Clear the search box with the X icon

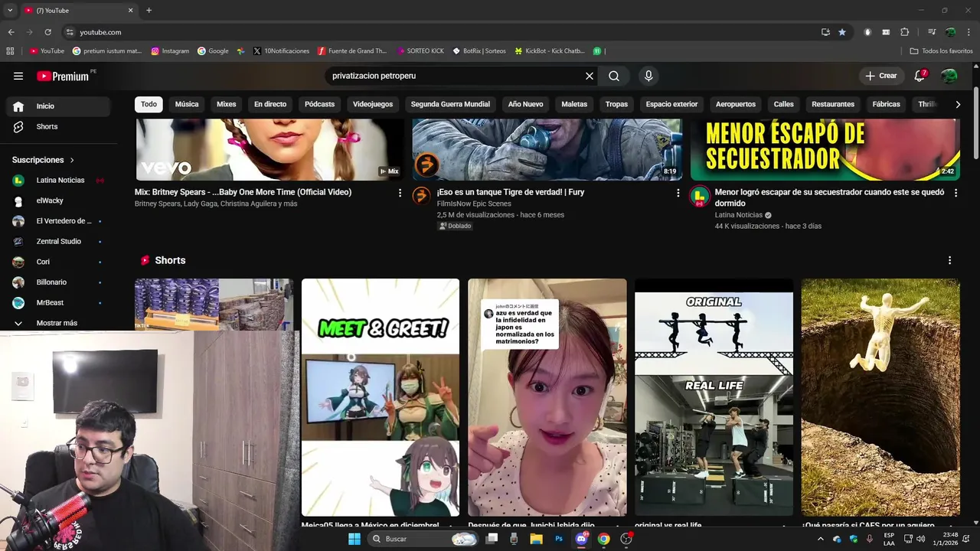[x=590, y=76]
